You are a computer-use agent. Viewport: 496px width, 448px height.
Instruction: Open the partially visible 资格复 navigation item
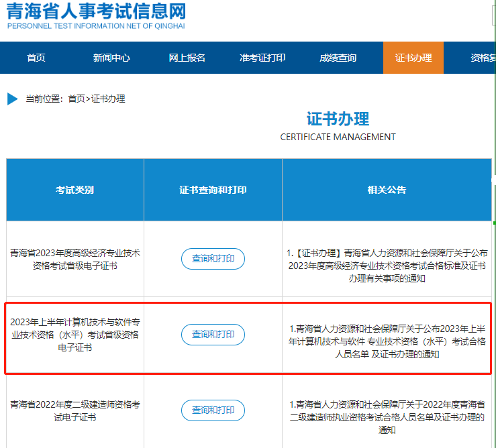tap(483, 58)
